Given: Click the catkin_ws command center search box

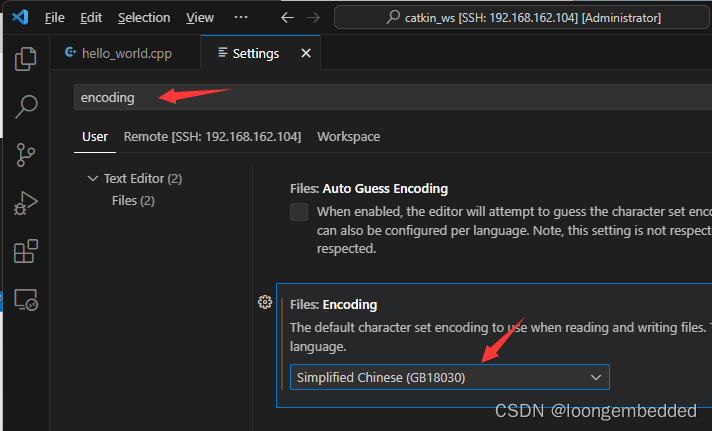Looking at the screenshot, I should pyautogui.click(x=522, y=18).
